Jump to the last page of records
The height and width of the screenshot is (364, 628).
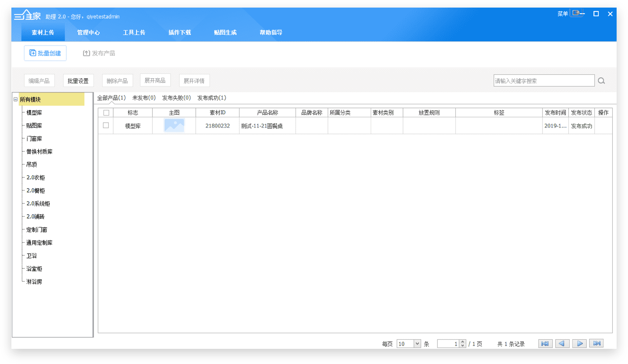[597, 344]
